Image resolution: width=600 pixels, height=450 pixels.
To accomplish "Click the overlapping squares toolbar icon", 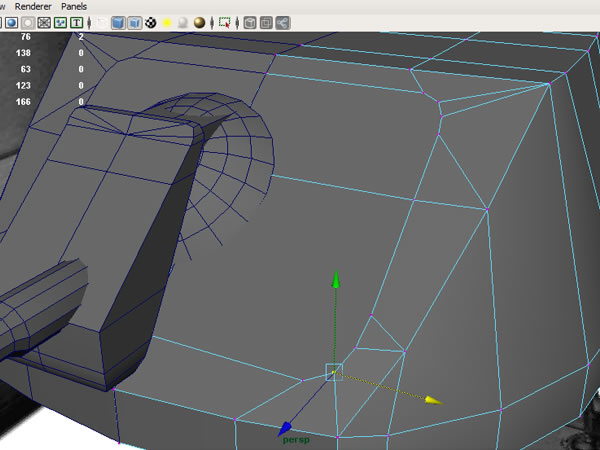I will (266, 22).
